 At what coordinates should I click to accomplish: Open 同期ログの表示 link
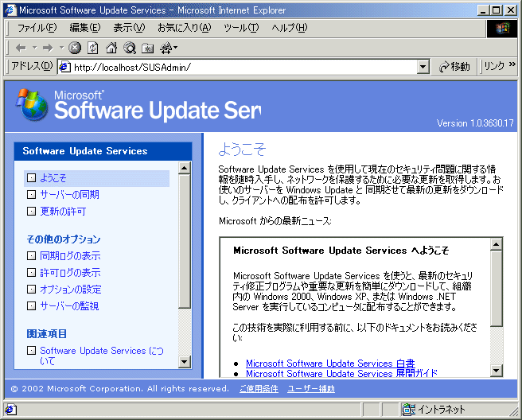click(x=70, y=256)
